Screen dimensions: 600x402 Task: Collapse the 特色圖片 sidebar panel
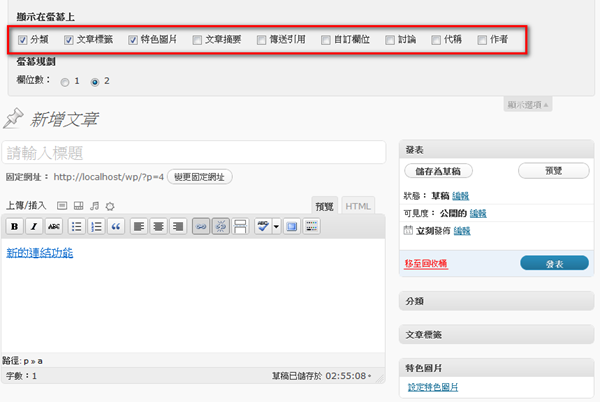(496, 368)
